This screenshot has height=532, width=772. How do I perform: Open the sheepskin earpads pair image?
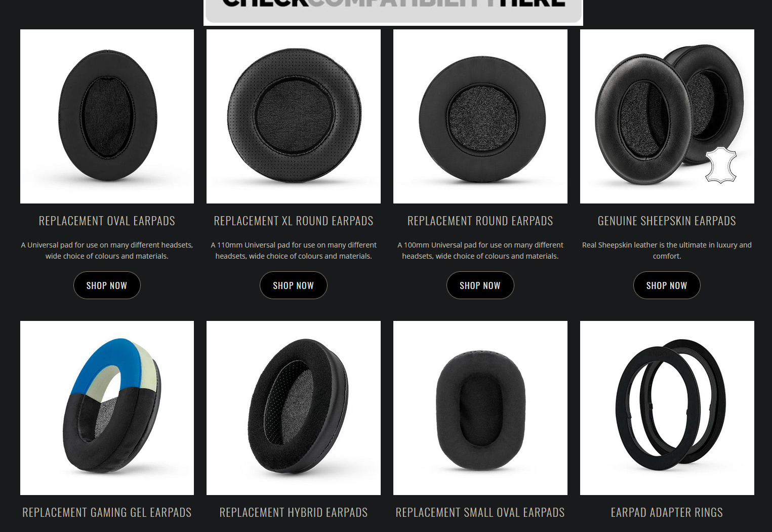(x=667, y=116)
